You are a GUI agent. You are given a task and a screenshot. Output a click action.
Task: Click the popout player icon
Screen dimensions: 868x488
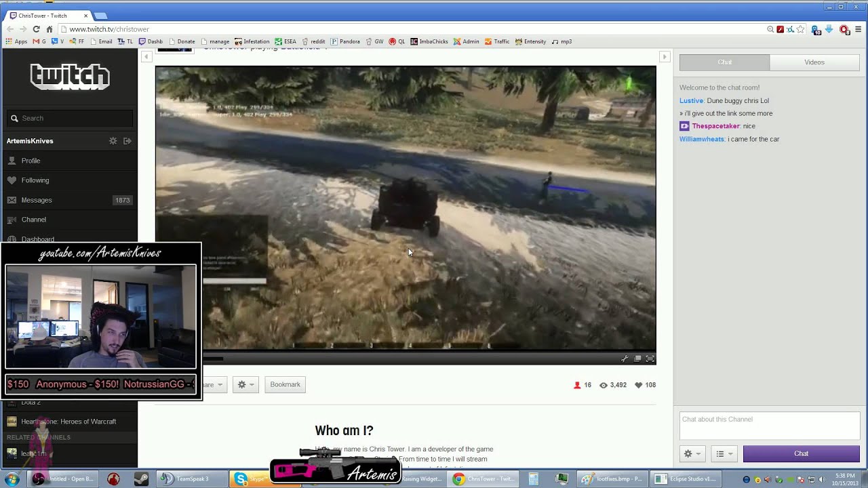pyautogui.click(x=637, y=359)
